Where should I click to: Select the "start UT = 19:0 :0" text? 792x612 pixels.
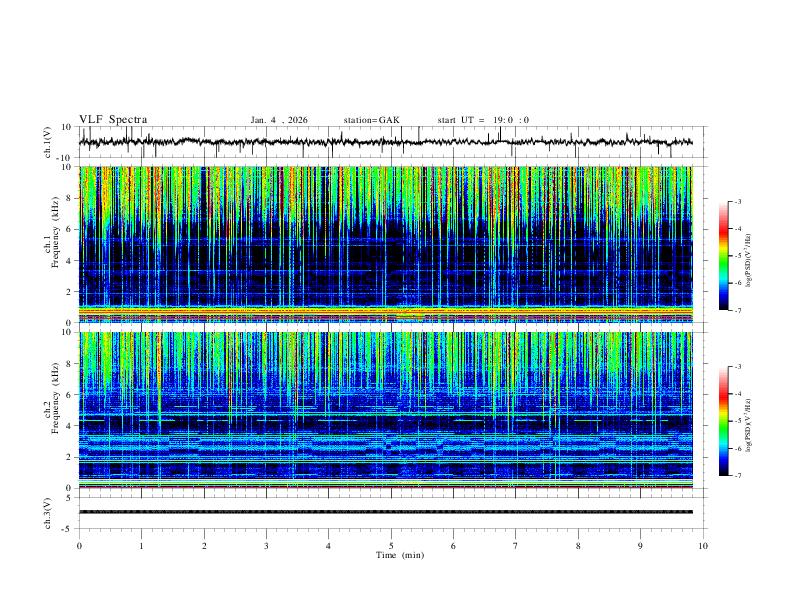tap(483, 120)
